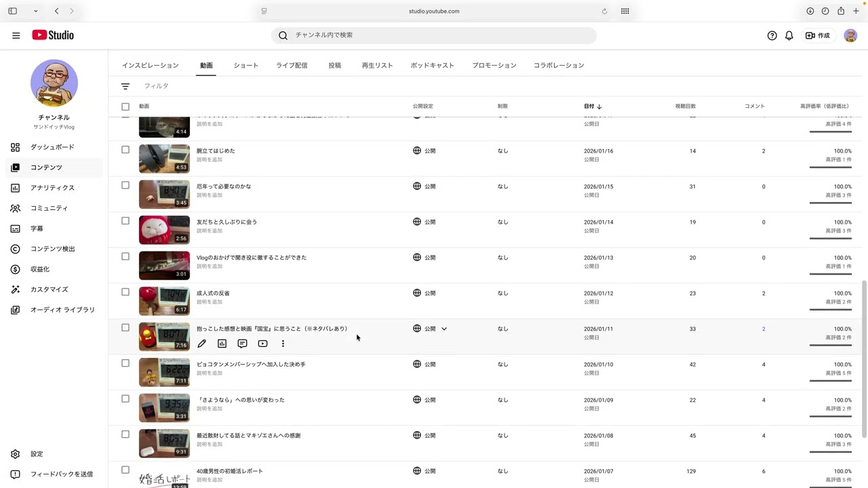Screen dimensions: 868x488
Task: Select checkbox for 成人式の反省
Action: (125, 292)
